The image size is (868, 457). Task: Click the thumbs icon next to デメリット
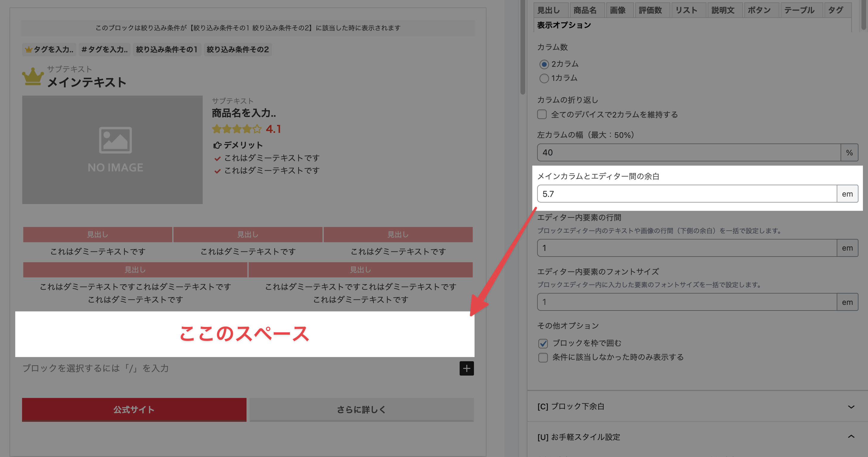click(217, 145)
